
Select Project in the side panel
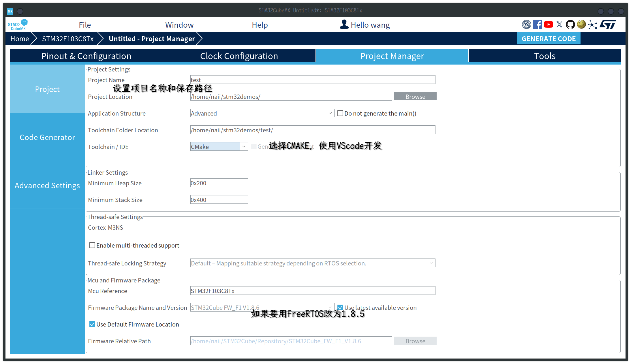(47, 89)
